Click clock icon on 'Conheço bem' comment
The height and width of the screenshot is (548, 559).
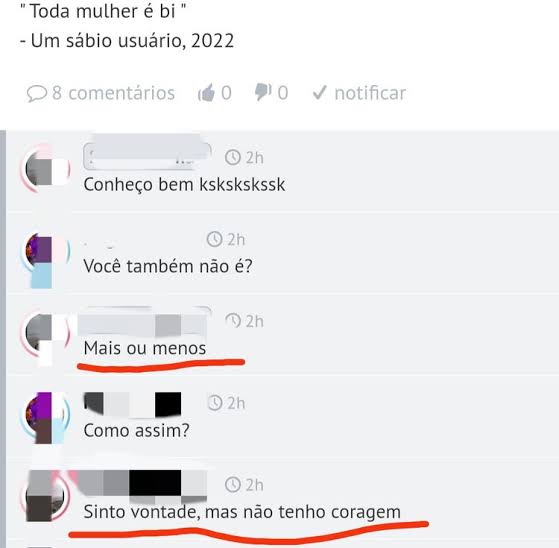point(233,157)
